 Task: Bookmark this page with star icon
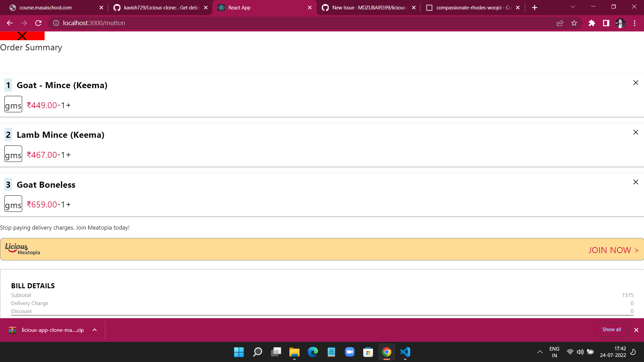(x=574, y=23)
